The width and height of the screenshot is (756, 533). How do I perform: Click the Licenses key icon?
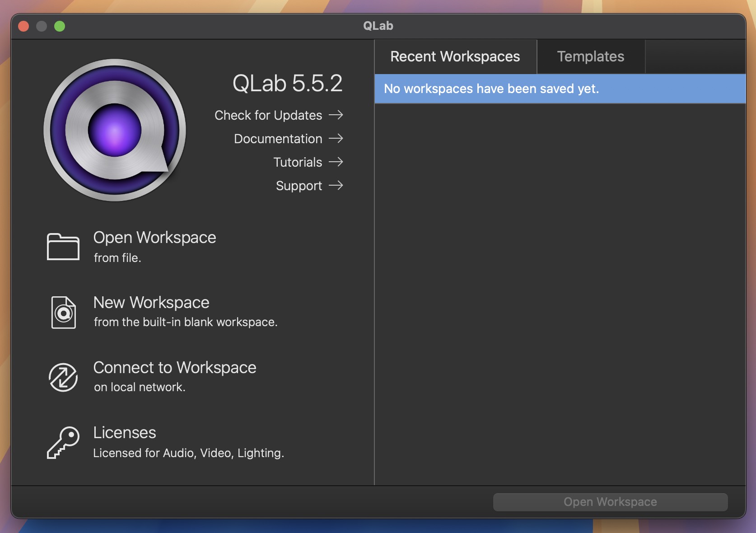pyautogui.click(x=63, y=443)
